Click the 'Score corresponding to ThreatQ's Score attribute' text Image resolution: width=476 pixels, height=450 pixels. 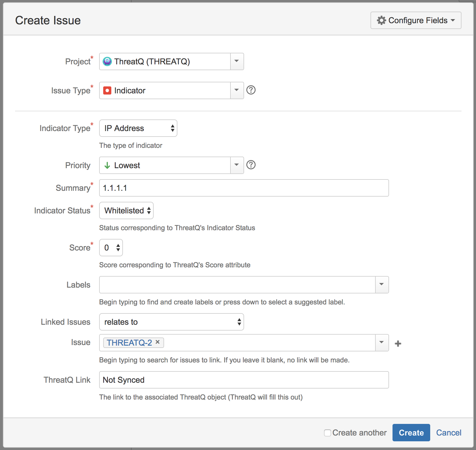coord(175,265)
